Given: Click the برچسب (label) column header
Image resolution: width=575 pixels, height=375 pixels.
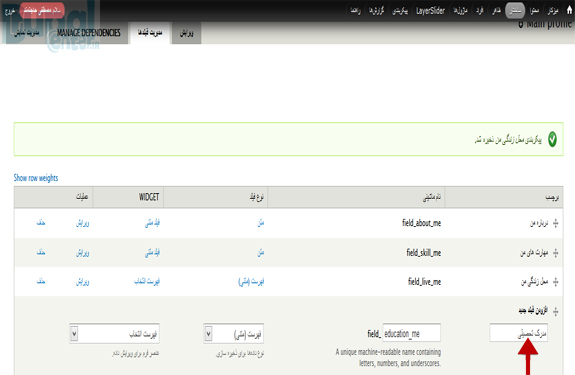Looking at the screenshot, I should pyautogui.click(x=552, y=198).
